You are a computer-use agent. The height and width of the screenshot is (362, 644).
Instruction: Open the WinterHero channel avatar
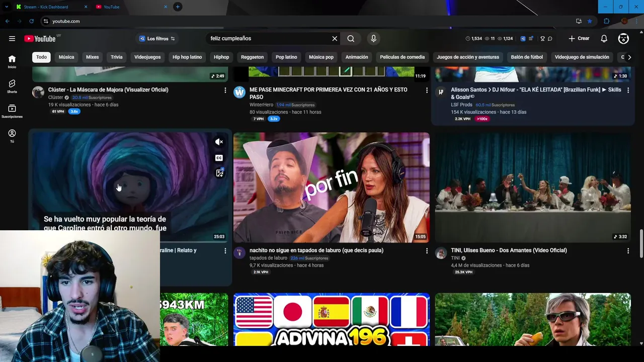coord(239,93)
